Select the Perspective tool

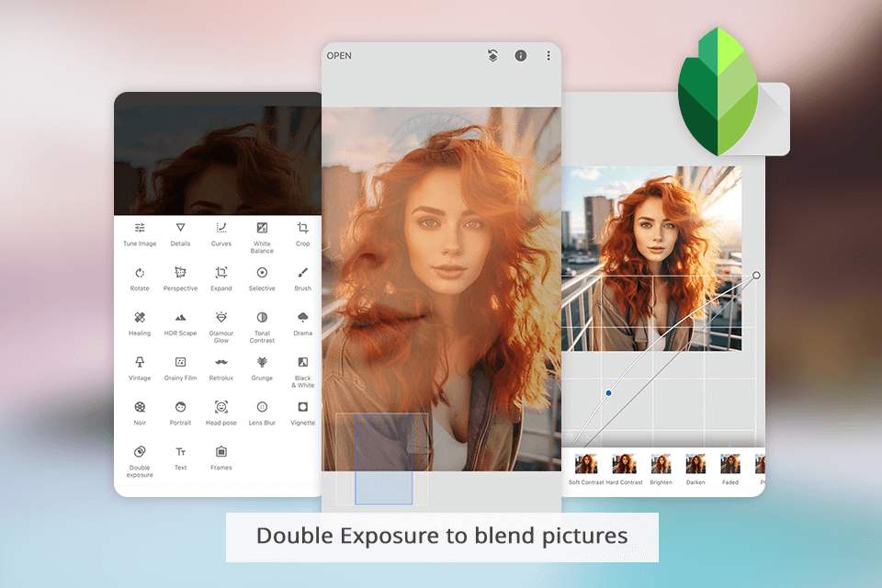tap(181, 279)
